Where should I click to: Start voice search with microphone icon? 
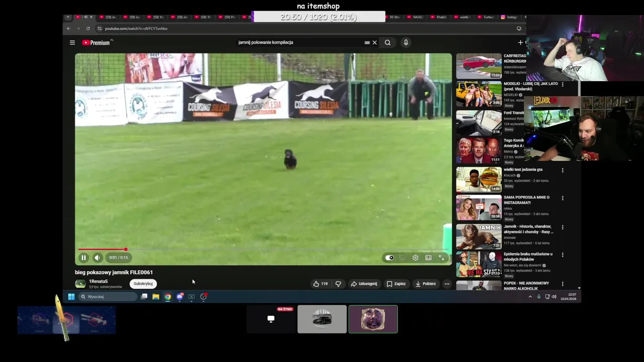406,43
